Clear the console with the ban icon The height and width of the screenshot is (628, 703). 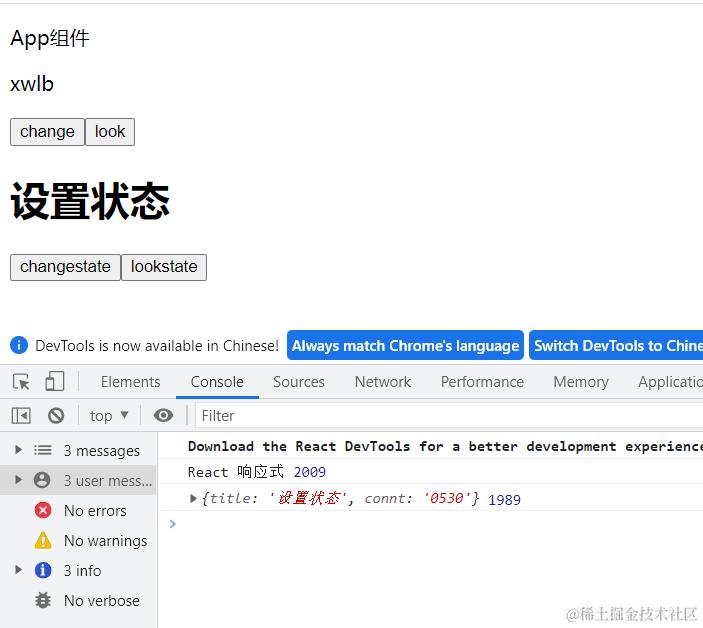[56, 416]
